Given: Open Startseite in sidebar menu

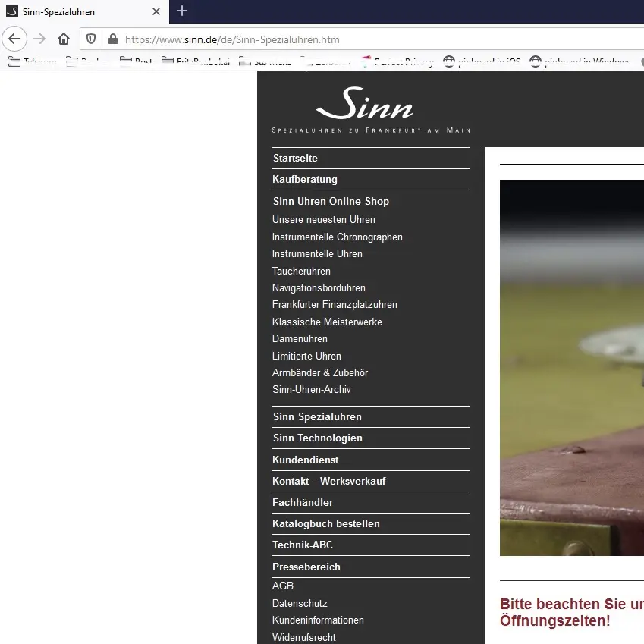Looking at the screenshot, I should 295,159.
